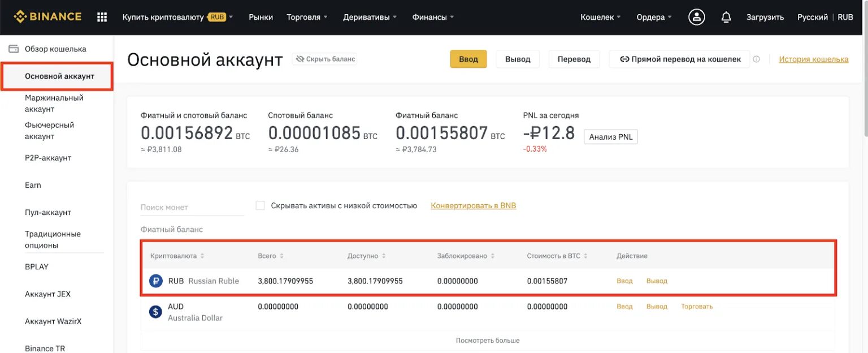Click 'Вывод' in the RUB row
868x353 pixels.
[657, 281]
